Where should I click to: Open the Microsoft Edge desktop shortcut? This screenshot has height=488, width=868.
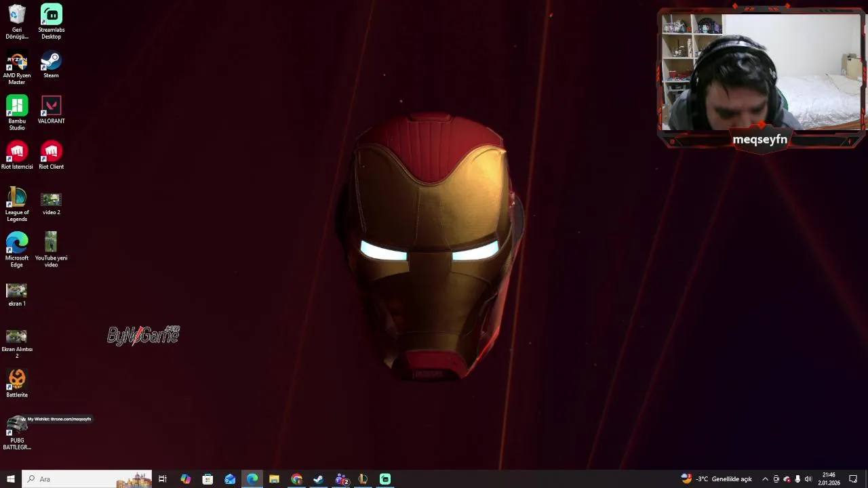pos(17,250)
